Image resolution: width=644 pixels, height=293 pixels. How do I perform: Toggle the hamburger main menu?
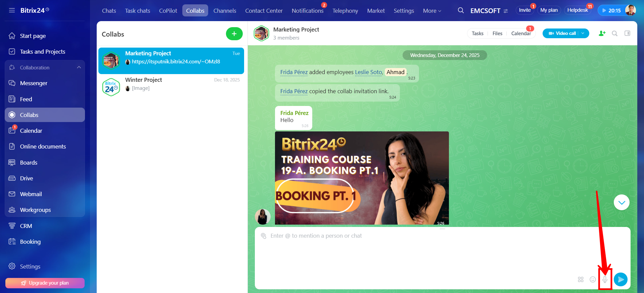pyautogui.click(x=12, y=10)
